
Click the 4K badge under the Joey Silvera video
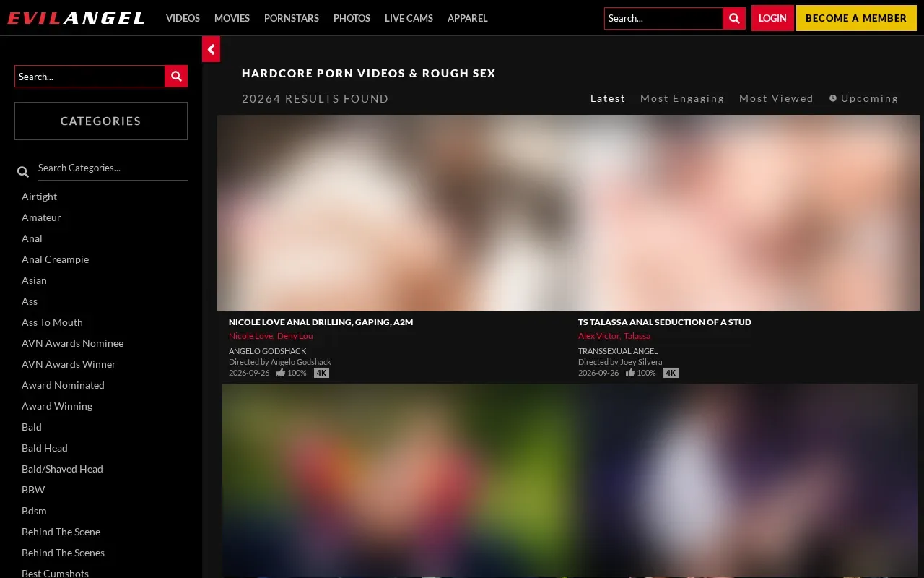point(671,373)
